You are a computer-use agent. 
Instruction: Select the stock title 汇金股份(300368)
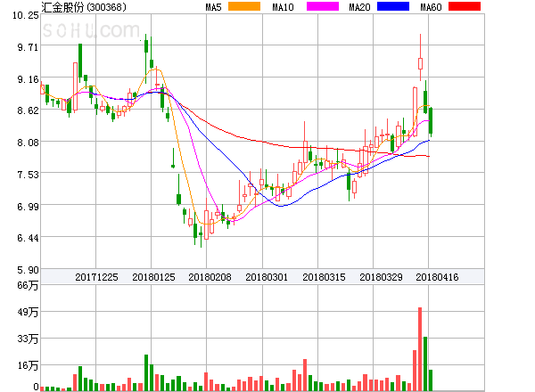click(84, 7)
